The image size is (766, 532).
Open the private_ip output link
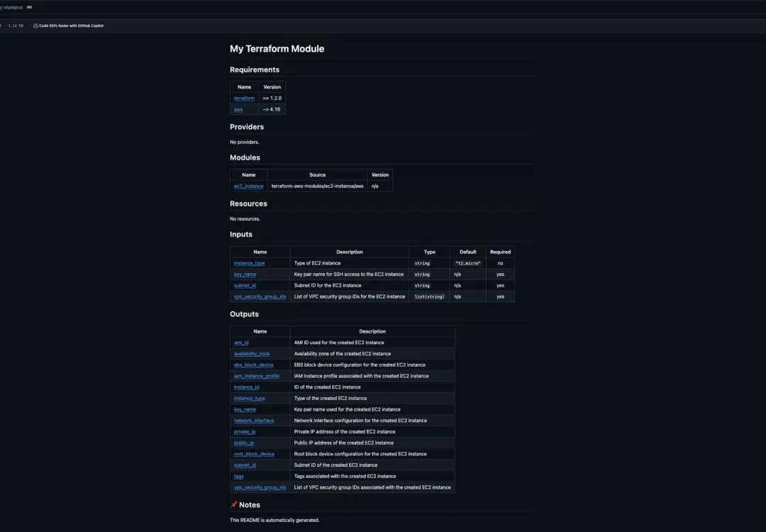point(245,432)
